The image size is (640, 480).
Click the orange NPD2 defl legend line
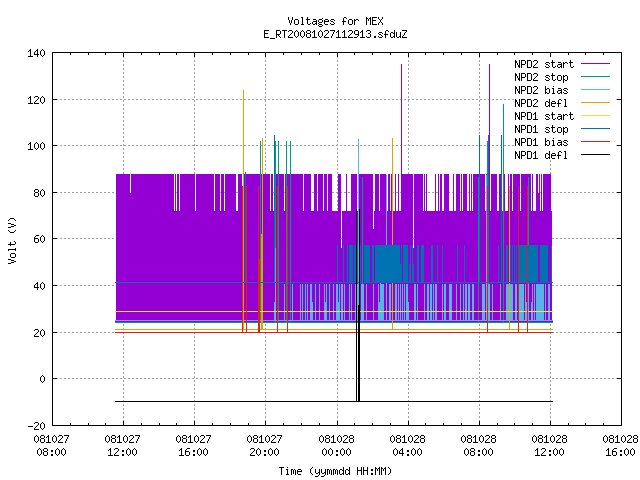click(596, 102)
